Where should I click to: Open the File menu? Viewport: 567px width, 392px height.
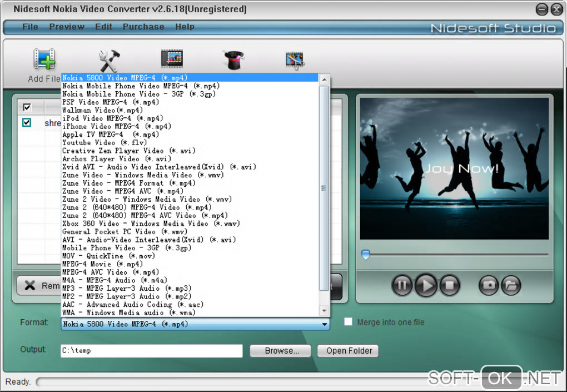(x=30, y=27)
